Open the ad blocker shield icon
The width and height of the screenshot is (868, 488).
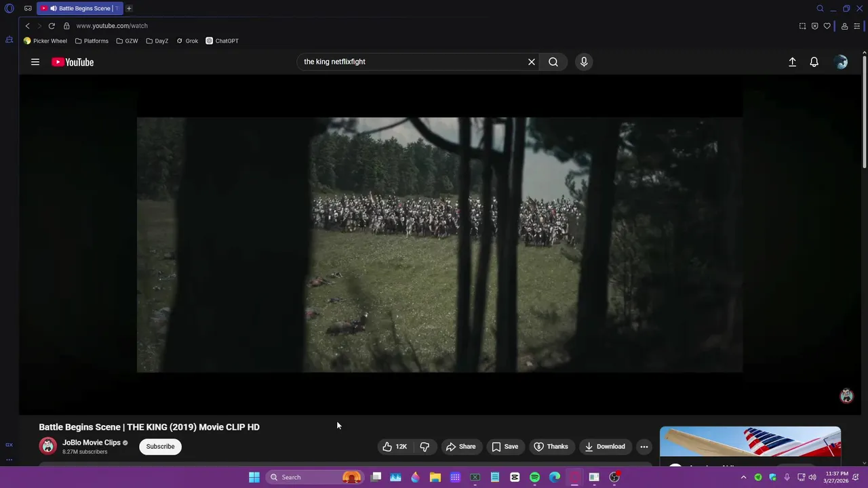coord(814,26)
